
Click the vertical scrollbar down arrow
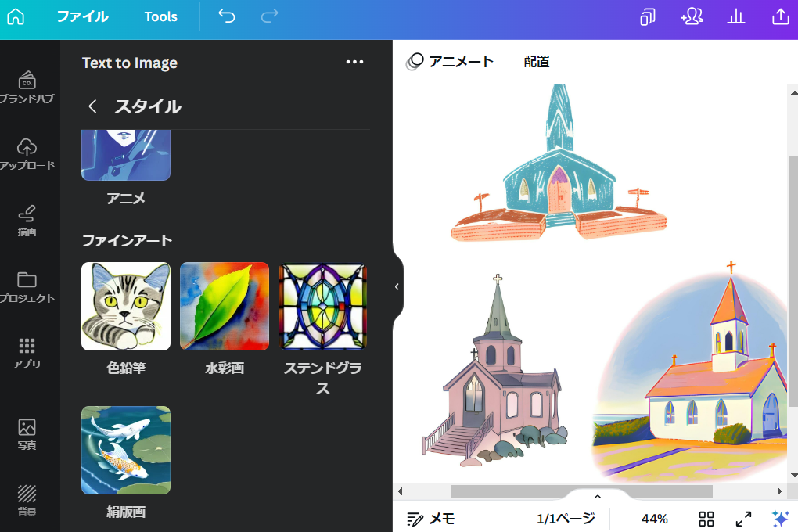coord(793,476)
